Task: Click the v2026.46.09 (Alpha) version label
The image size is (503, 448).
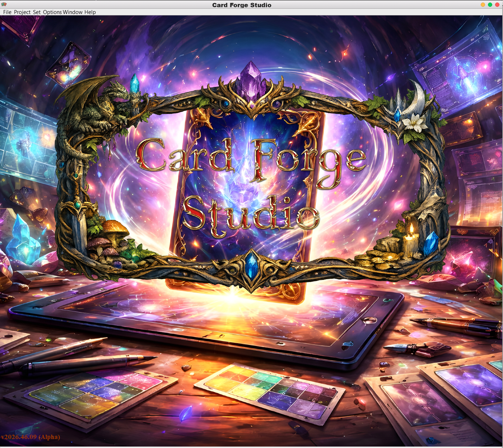Action: [31, 437]
